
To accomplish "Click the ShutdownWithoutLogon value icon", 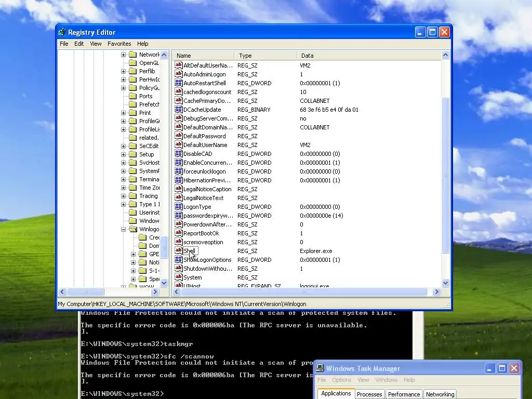I will [x=179, y=268].
